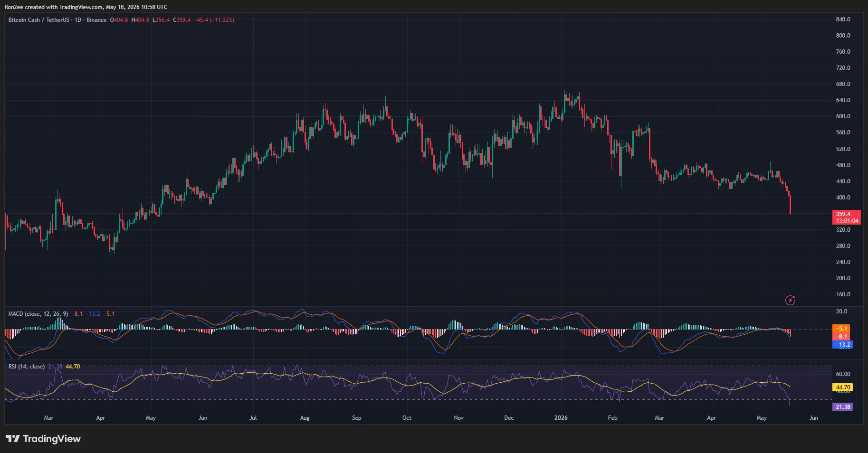The width and height of the screenshot is (868, 453).
Task: Click the 800.0 price axis label
Action: pos(843,36)
